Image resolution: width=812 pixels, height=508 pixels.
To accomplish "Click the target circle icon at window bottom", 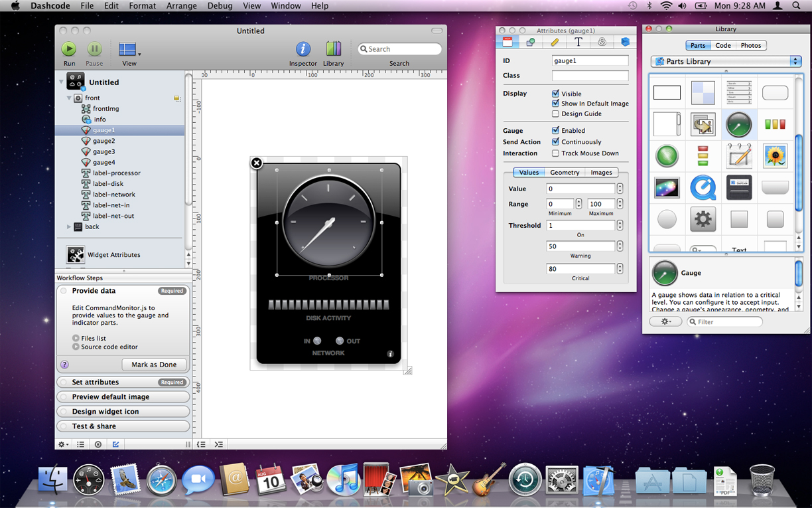I will click(98, 444).
